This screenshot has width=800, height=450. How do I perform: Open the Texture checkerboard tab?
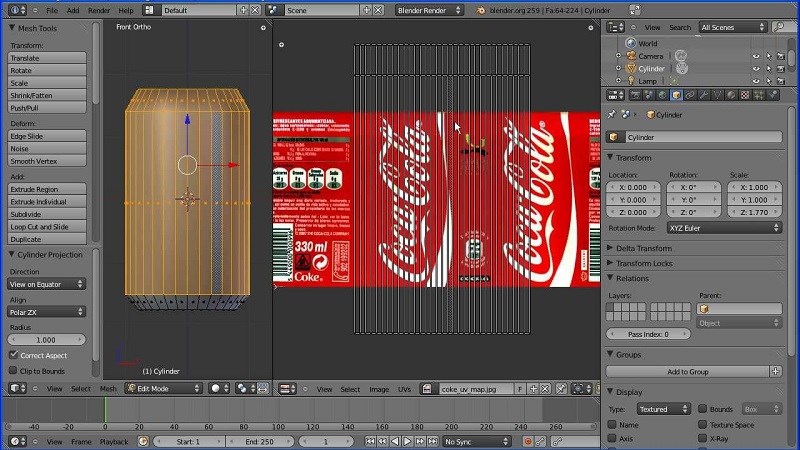point(745,95)
